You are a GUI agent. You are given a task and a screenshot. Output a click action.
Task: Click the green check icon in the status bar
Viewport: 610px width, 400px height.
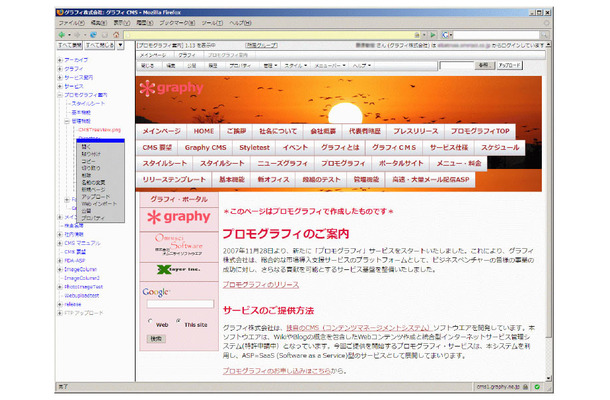click(x=537, y=387)
